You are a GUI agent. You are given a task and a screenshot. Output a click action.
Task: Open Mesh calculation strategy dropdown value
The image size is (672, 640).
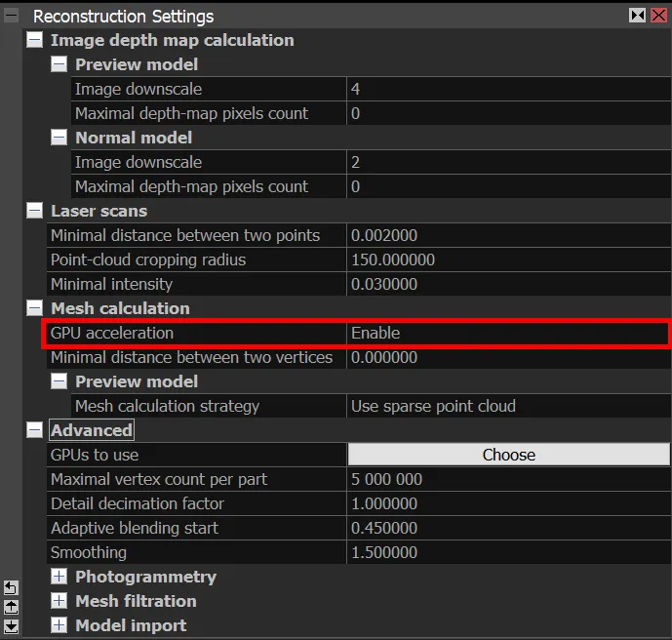509,406
